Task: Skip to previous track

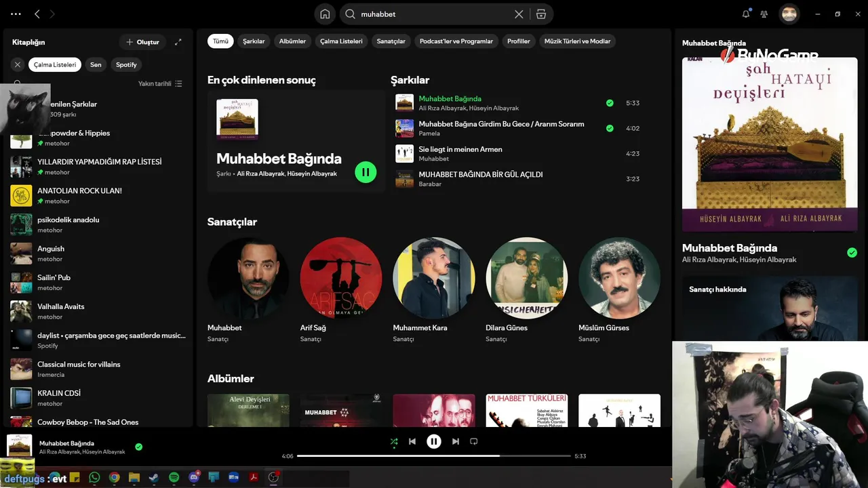Action: pos(412,441)
